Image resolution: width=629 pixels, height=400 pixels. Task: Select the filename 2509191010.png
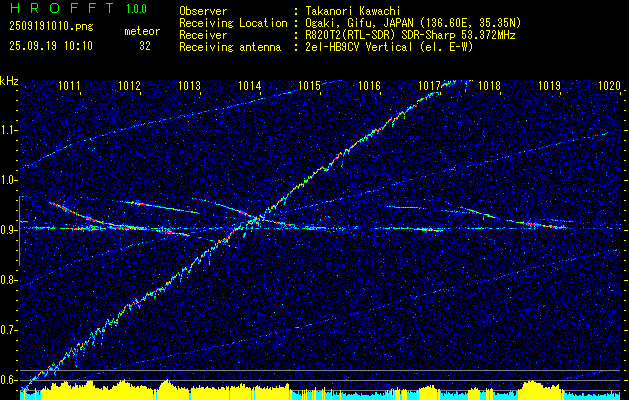51,27
